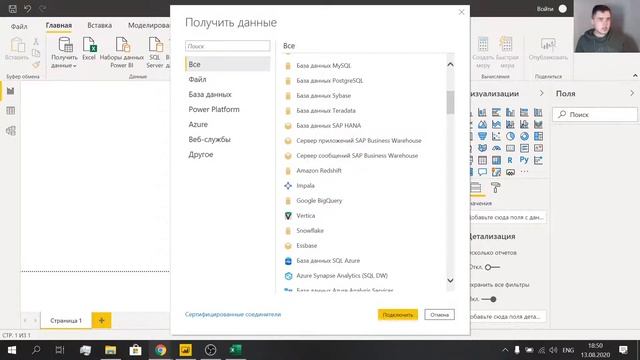Toggle the keep all filters switch

pos(489,299)
